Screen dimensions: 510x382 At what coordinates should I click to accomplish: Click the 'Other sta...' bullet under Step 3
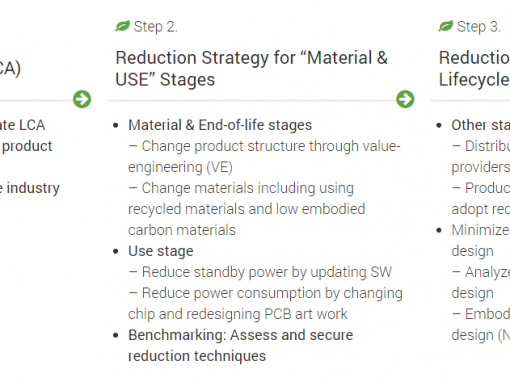[481, 125]
